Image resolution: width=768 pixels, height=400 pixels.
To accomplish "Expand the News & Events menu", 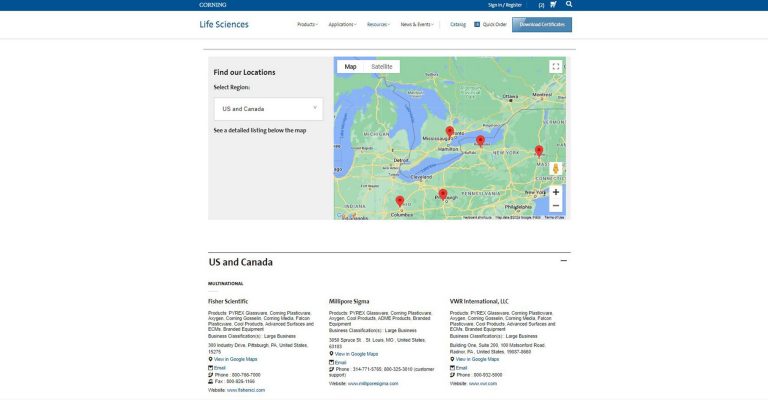I will (417, 24).
